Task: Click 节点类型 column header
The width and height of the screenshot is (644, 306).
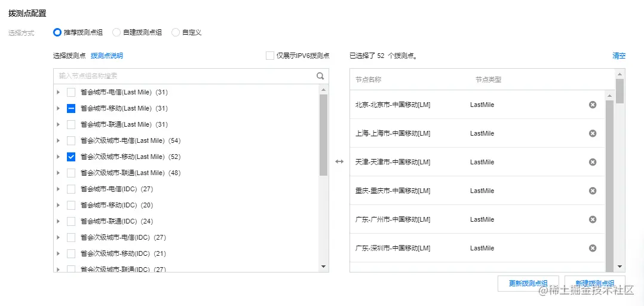Action: click(x=488, y=79)
